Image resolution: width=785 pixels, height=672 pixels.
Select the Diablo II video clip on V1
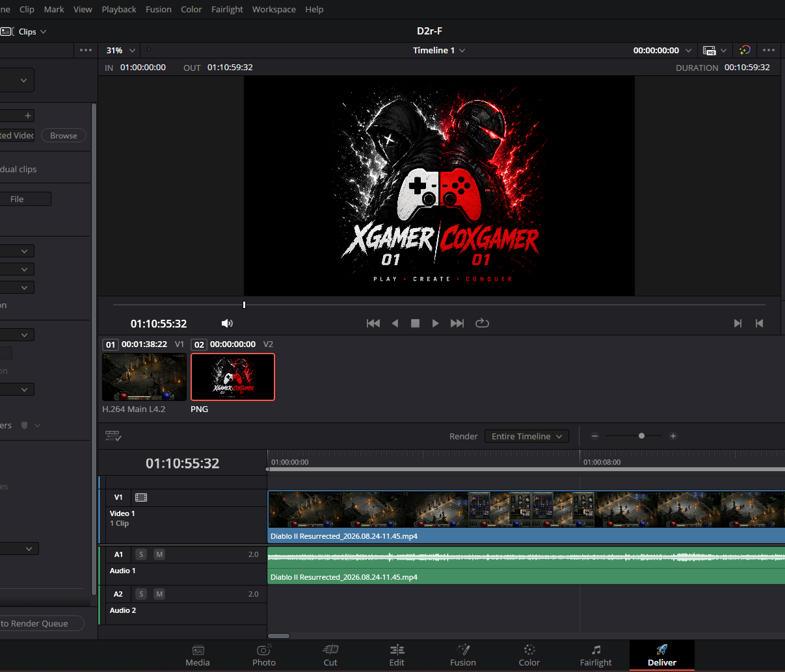[526, 517]
